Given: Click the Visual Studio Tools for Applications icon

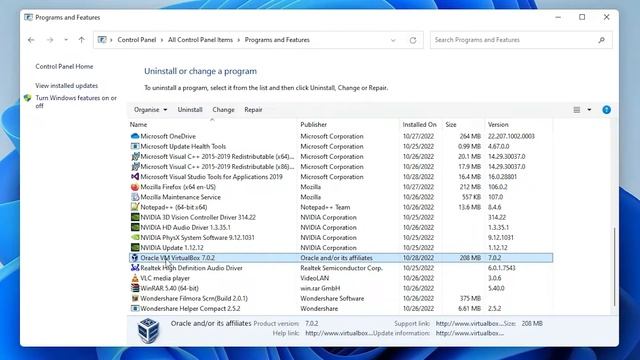Looking at the screenshot, I should point(135,177).
